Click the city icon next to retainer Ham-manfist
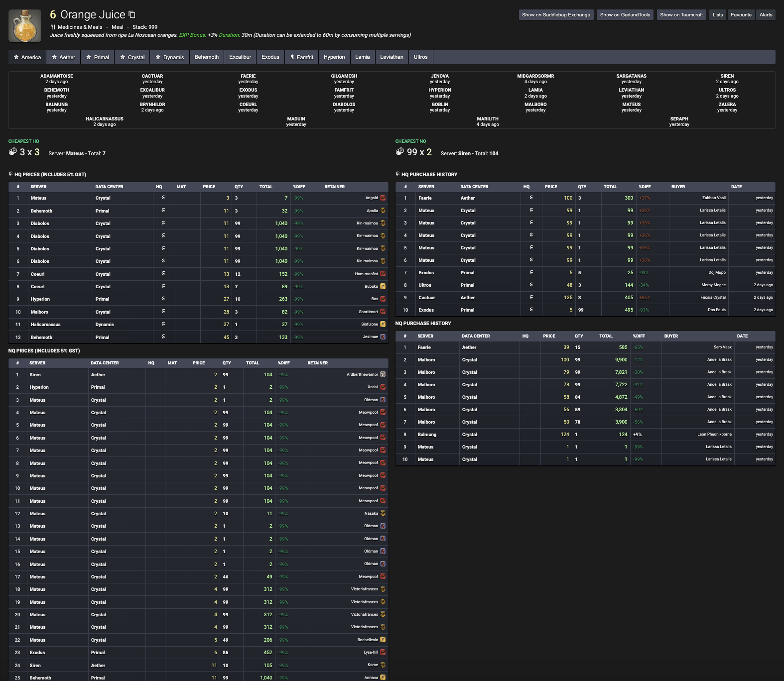The height and width of the screenshot is (681, 784). [x=383, y=274]
